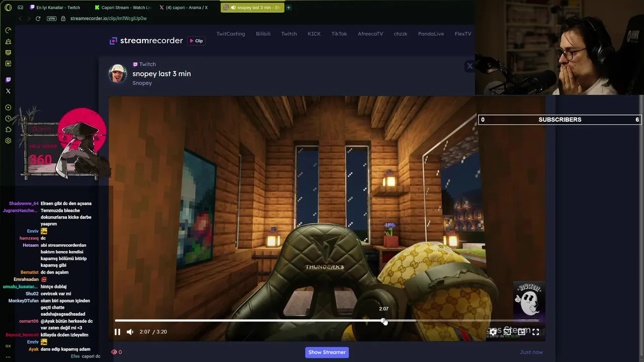Open PandaLive in site nav
This screenshot has width=644, height=362.
431,34
